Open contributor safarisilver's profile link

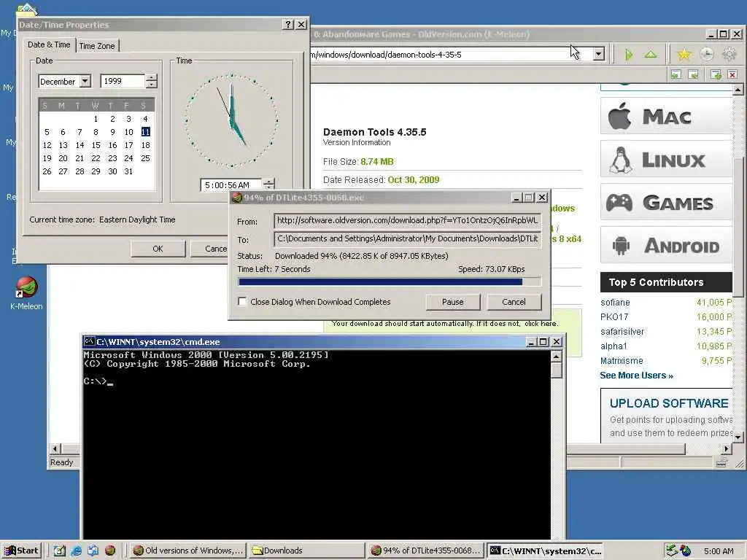(x=622, y=332)
